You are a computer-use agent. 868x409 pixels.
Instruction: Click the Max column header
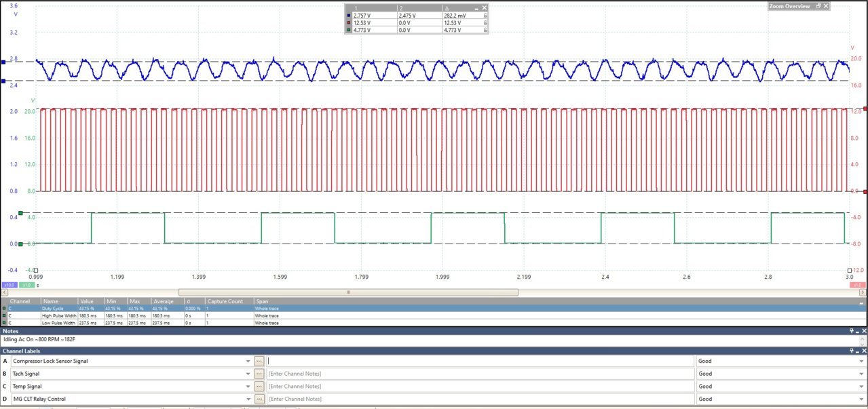[x=139, y=301]
